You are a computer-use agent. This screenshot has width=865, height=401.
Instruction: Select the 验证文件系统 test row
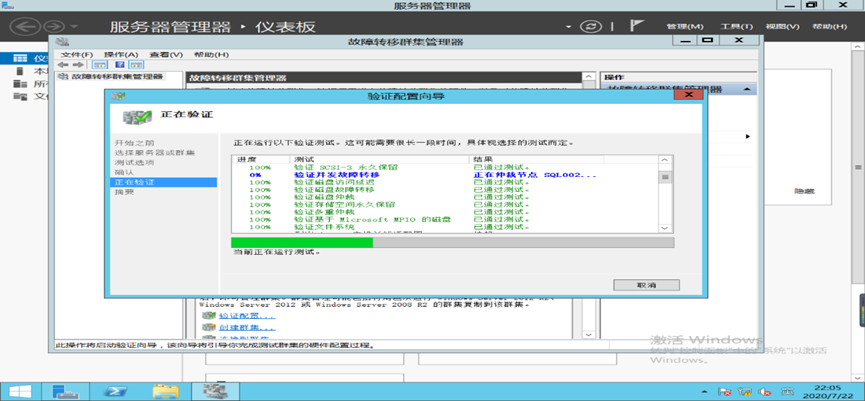pyautogui.click(x=445, y=227)
